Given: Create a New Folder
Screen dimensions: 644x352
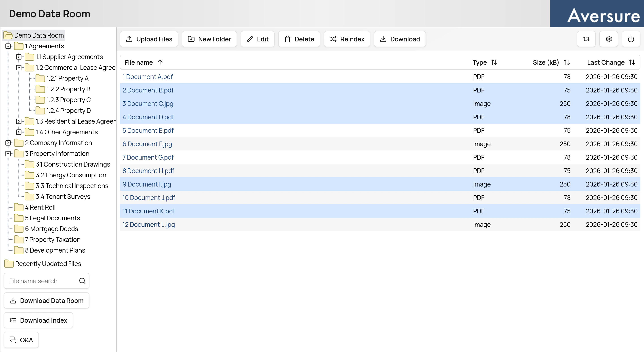Looking at the screenshot, I should point(209,39).
